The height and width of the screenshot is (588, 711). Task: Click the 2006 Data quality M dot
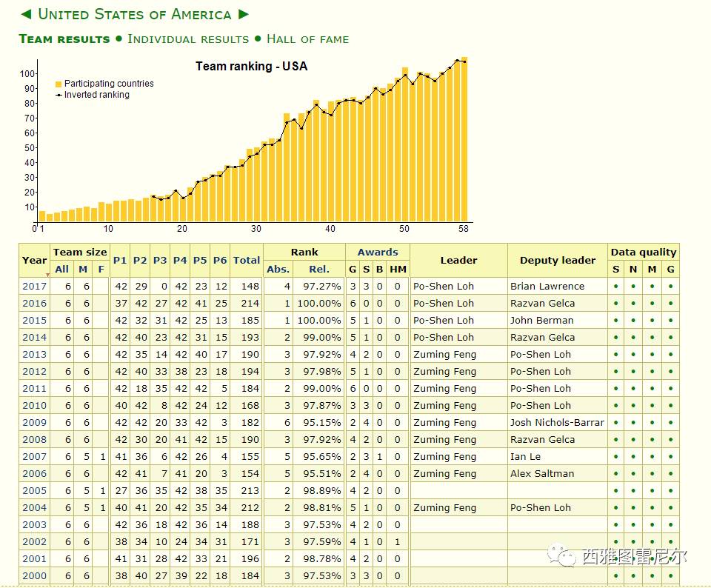click(x=652, y=474)
